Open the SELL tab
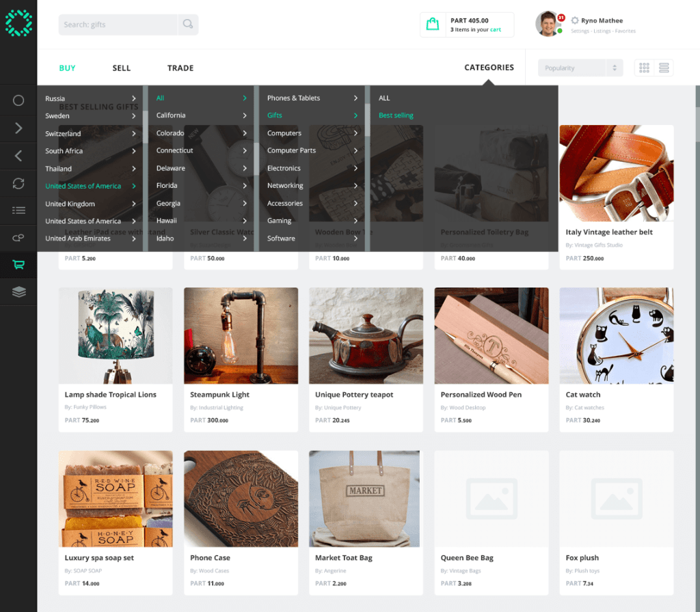Image resolution: width=700 pixels, height=612 pixels. click(x=122, y=68)
